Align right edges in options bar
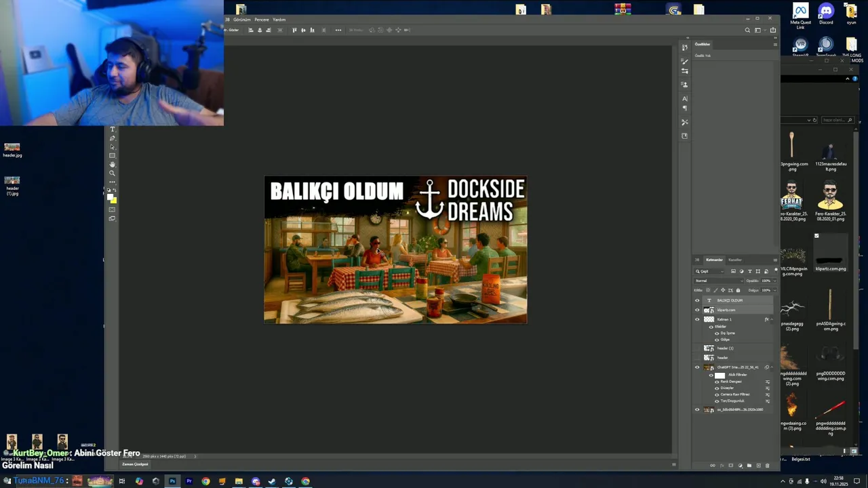 point(269,30)
